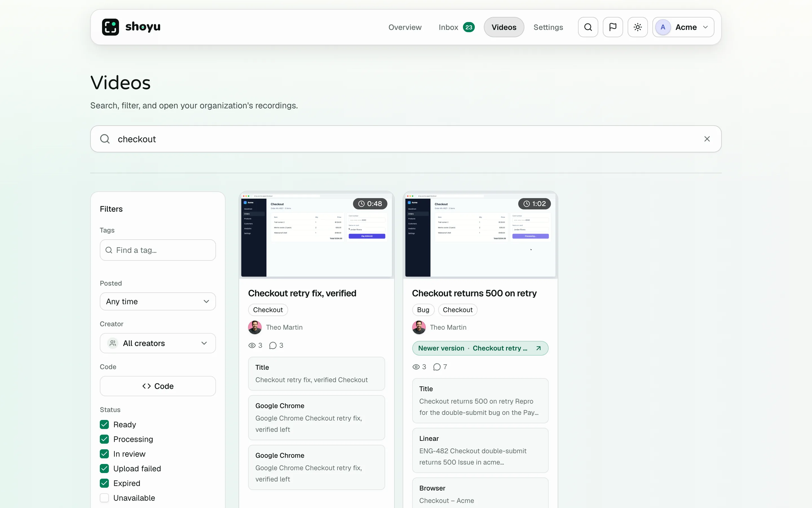Image resolution: width=812 pixels, height=508 pixels.
Task: Open the 0:48 video thumbnail
Action: pos(316,235)
